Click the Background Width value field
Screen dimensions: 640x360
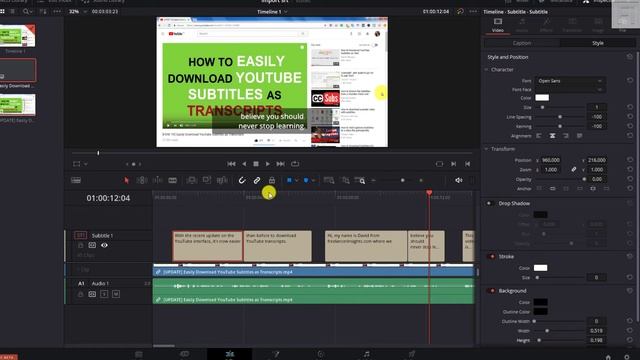(x=596, y=331)
